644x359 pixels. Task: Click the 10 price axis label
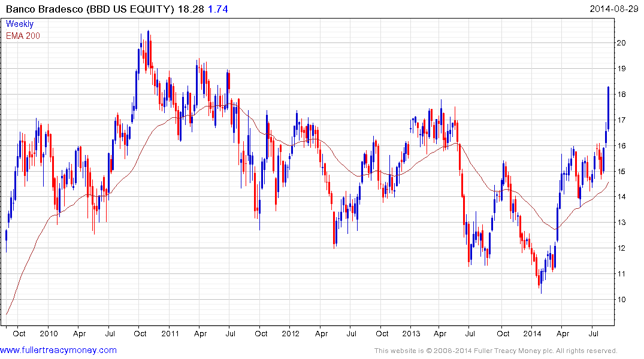[621, 300]
